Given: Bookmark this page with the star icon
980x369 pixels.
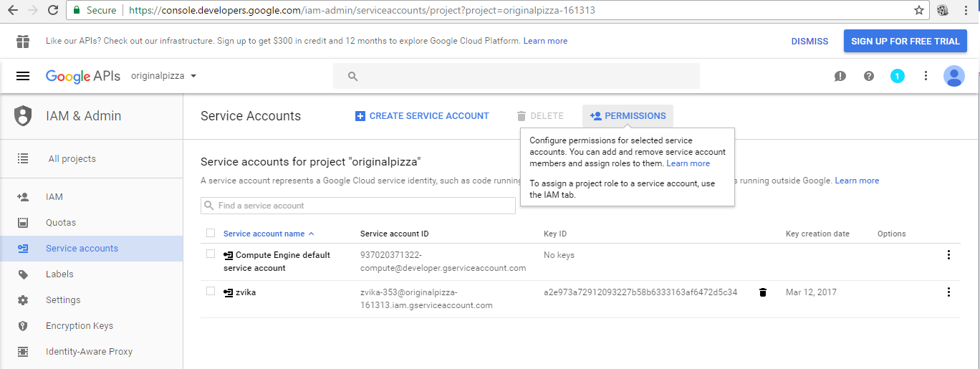Looking at the screenshot, I should coord(919,10).
